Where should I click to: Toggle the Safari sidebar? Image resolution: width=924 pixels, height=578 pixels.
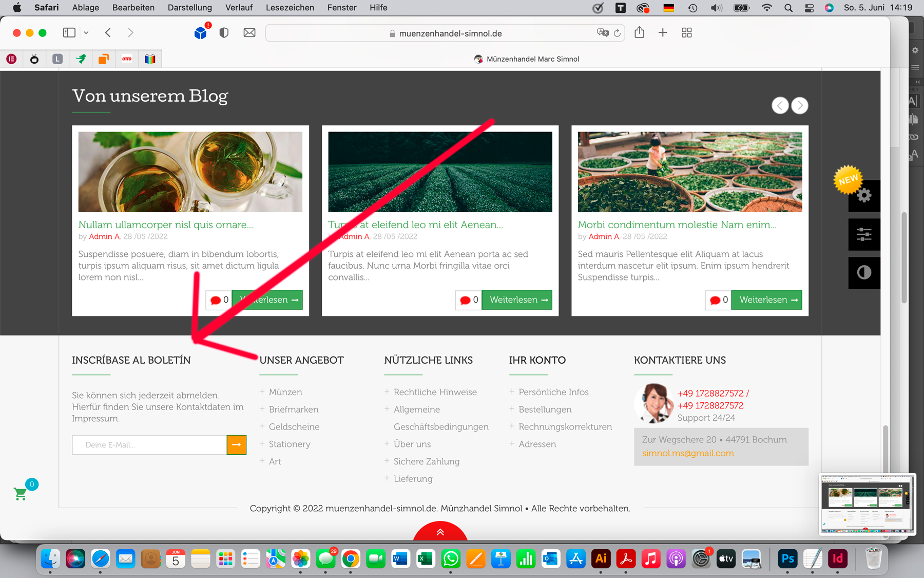[69, 33]
